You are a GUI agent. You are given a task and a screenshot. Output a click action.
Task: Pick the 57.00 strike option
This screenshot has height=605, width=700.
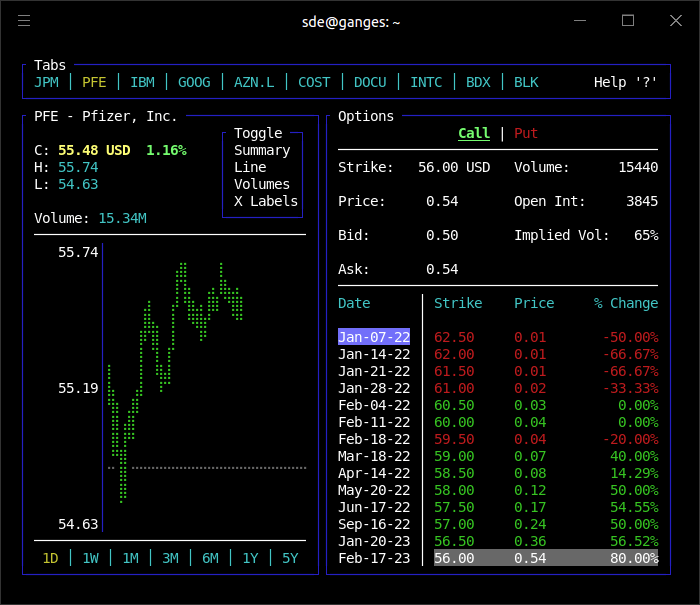[546, 524]
